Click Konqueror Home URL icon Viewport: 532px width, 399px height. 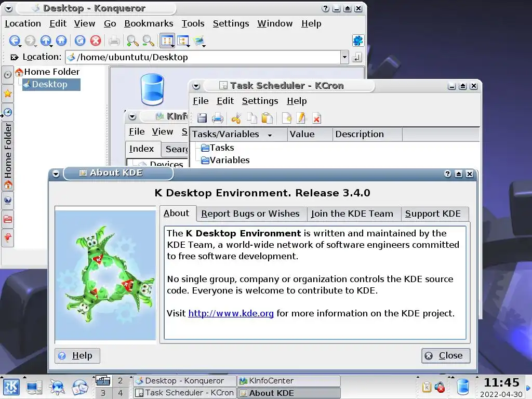[x=61, y=41]
